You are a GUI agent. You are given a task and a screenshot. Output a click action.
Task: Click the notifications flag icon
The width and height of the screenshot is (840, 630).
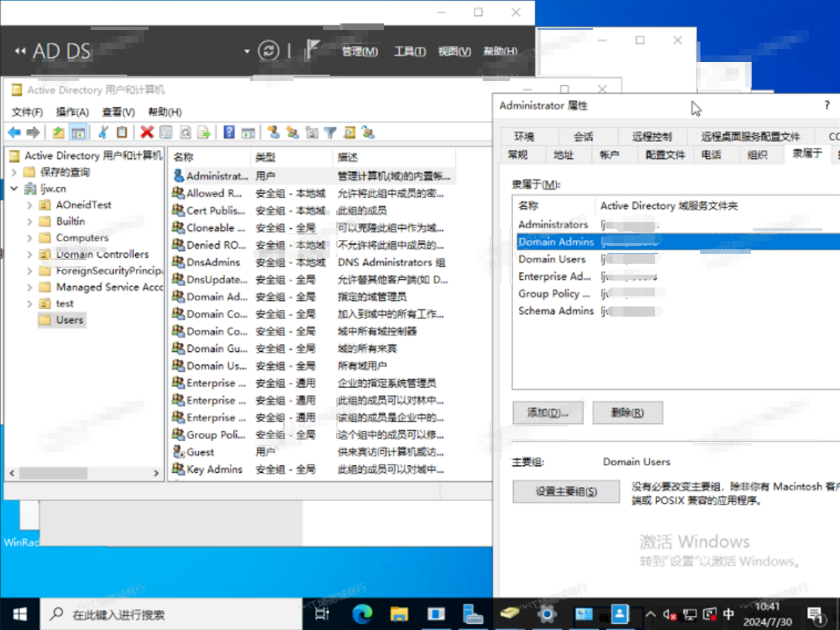point(312,50)
